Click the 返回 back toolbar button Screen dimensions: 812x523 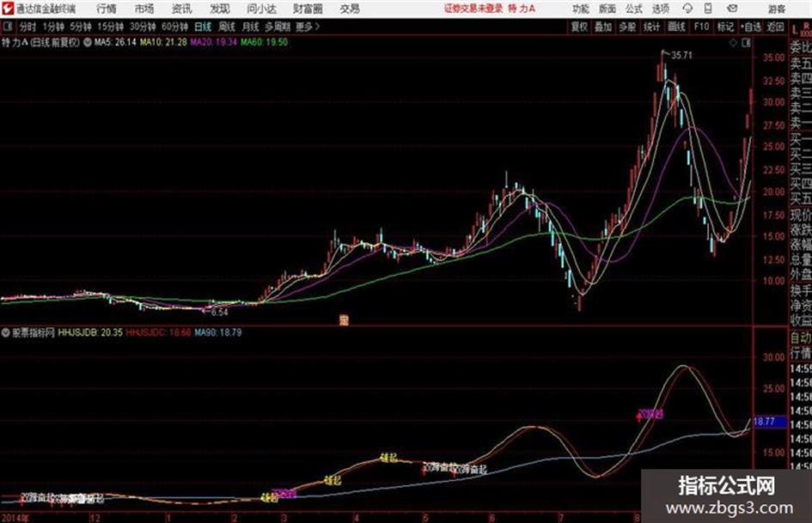(775, 27)
